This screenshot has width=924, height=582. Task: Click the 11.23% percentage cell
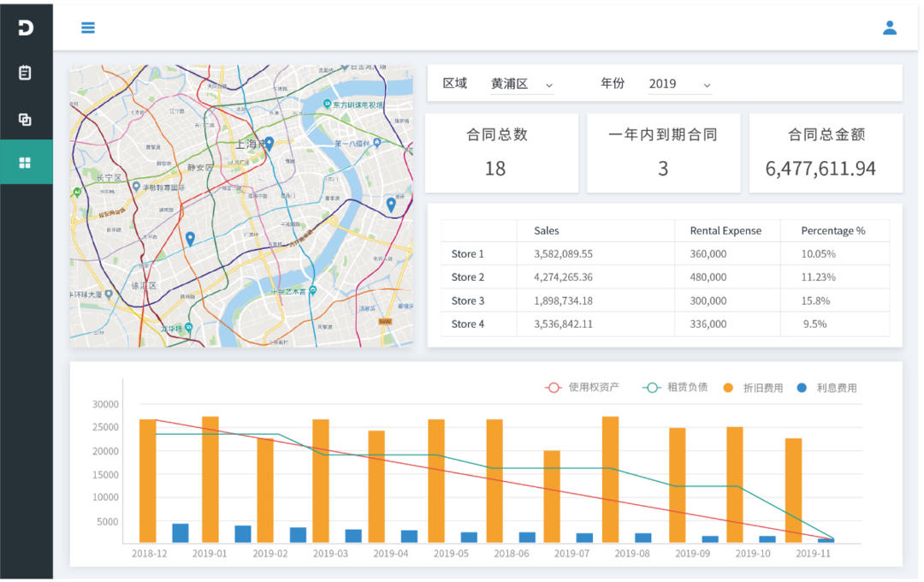819,277
